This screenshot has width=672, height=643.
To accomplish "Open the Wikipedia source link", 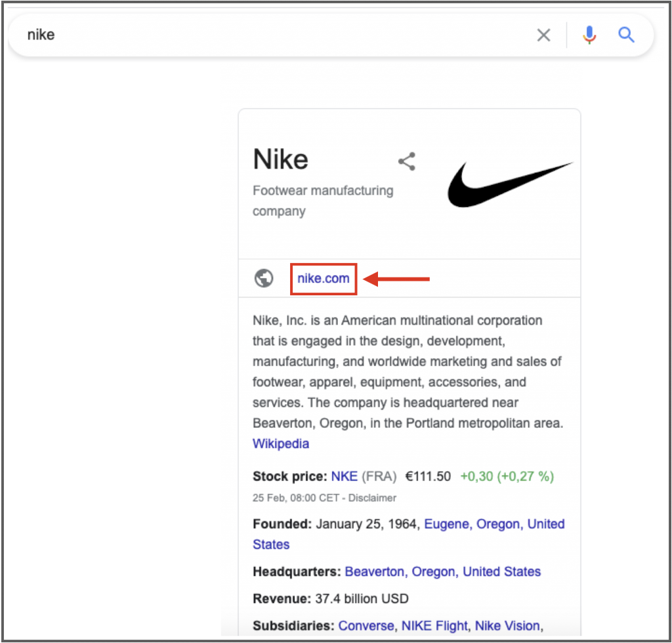I will (x=281, y=444).
